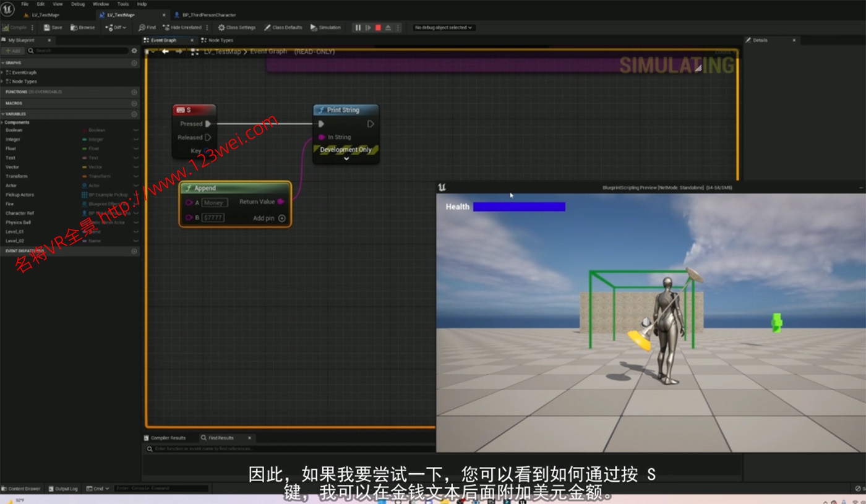
Task: Open Browse in the toolbar
Action: click(x=83, y=27)
